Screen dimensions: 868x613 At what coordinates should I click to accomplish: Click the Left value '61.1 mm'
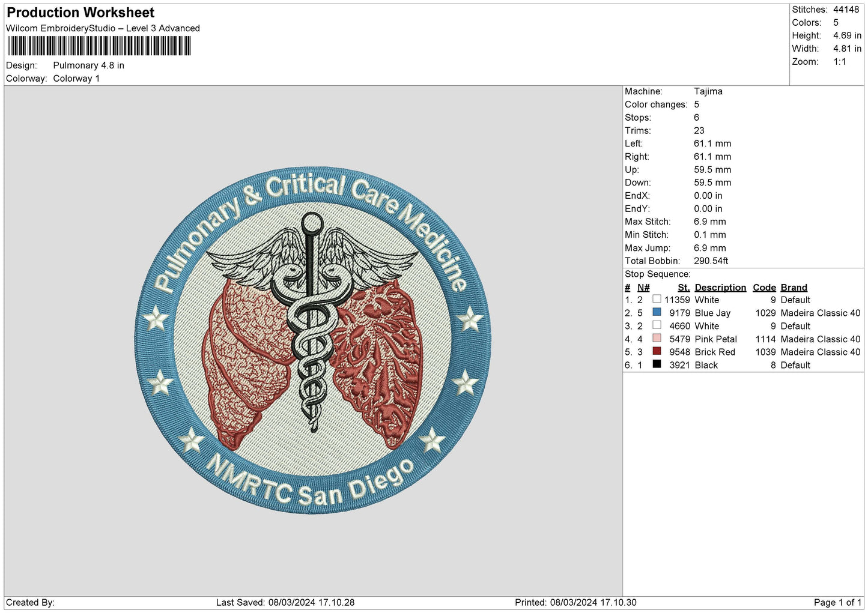point(712,143)
